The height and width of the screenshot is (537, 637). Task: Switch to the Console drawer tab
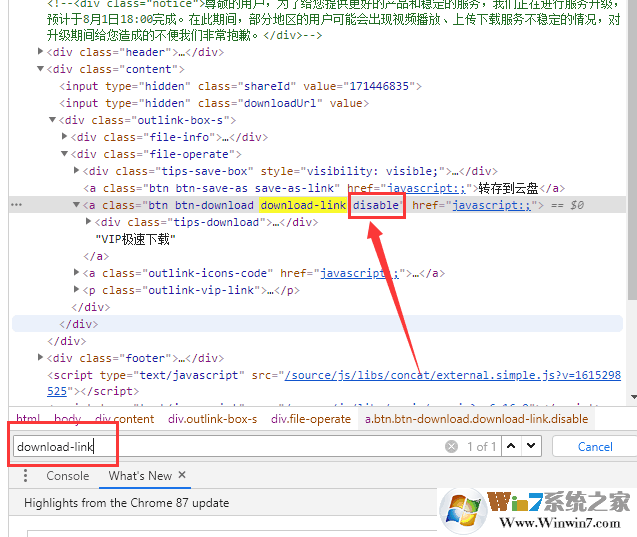click(x=68, y=476)
